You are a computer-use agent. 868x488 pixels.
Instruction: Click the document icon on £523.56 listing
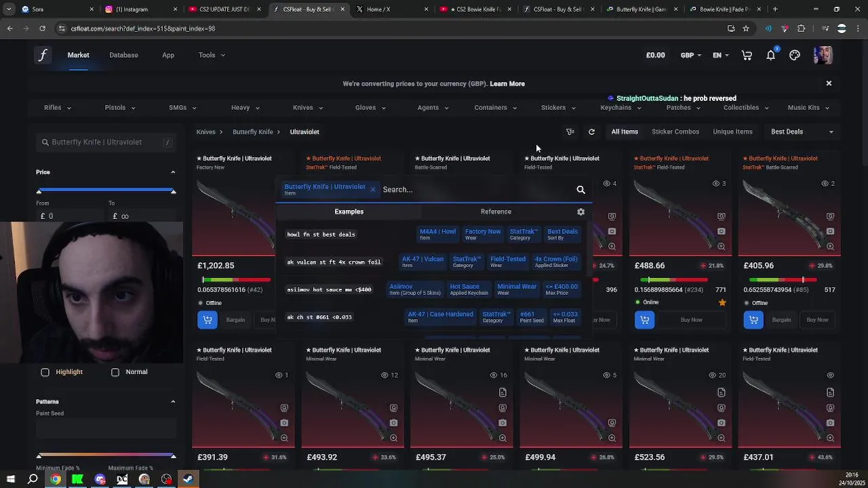coord(722,392)
